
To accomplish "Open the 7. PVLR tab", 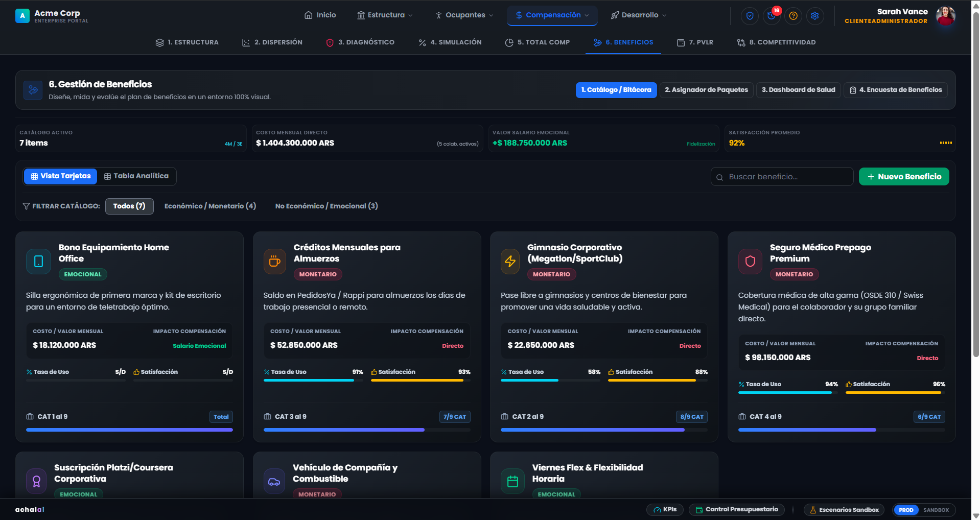I will (695, 42).
